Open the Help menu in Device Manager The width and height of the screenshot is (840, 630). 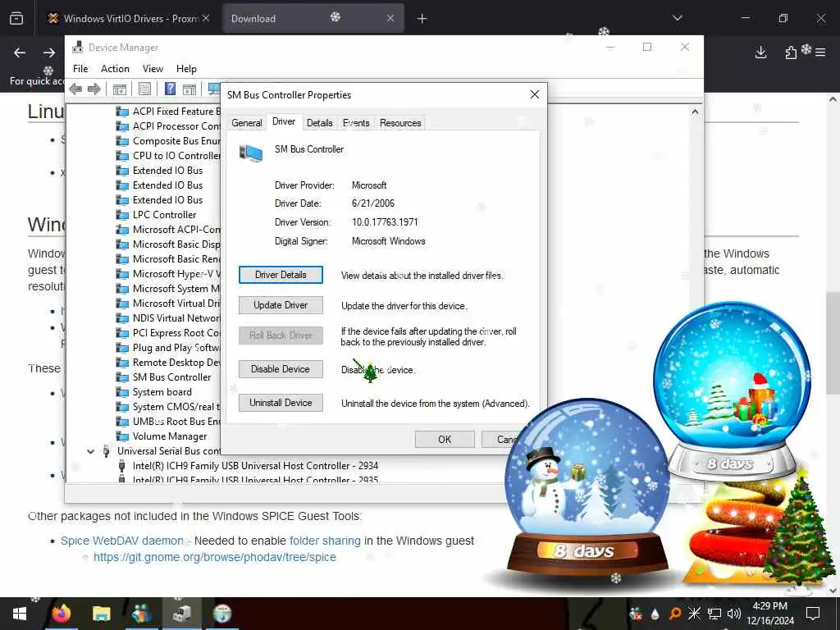pyautogui.click(x=186, y=69)
